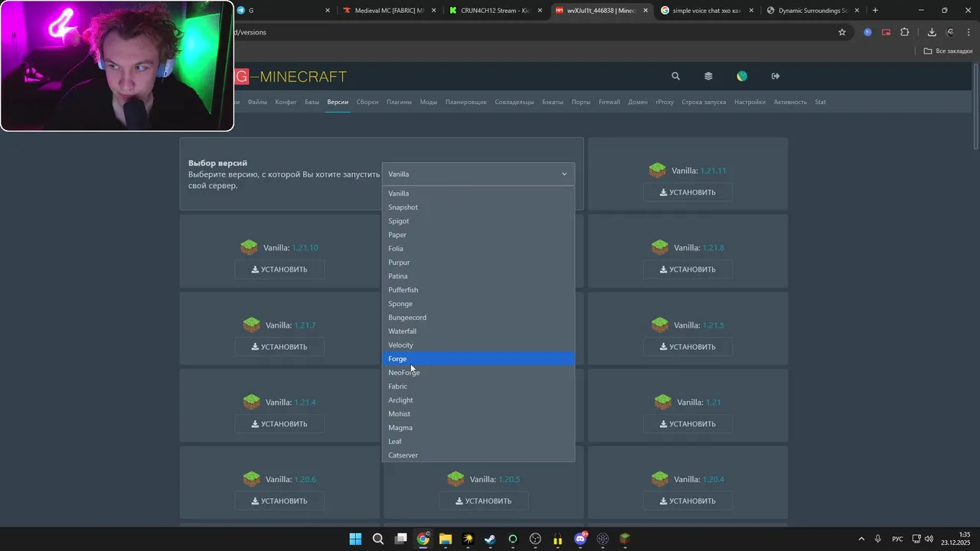
Task: Switch to Medieval MC [FABRIC] browser tab
Action: point(390,11)
